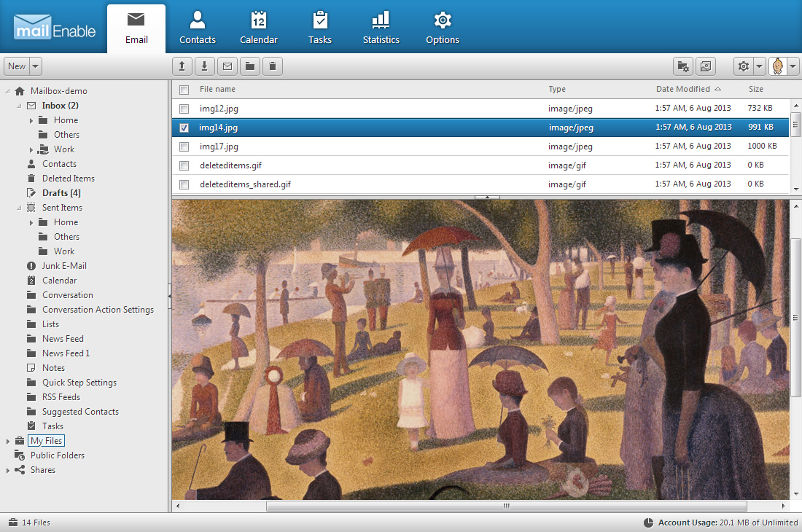Click the Deleted Items trash icon
Screen dimensions: 802x532
(x=31, y=179)
